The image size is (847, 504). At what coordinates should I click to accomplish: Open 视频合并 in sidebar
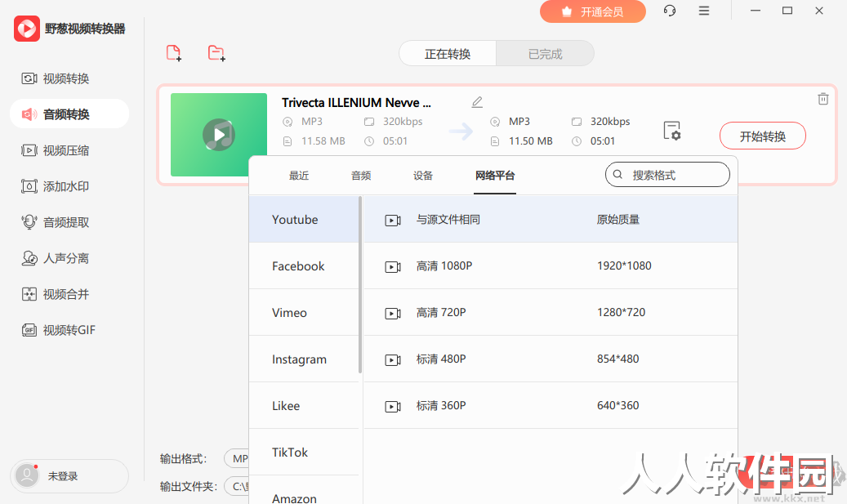click(x=69, y=294)
